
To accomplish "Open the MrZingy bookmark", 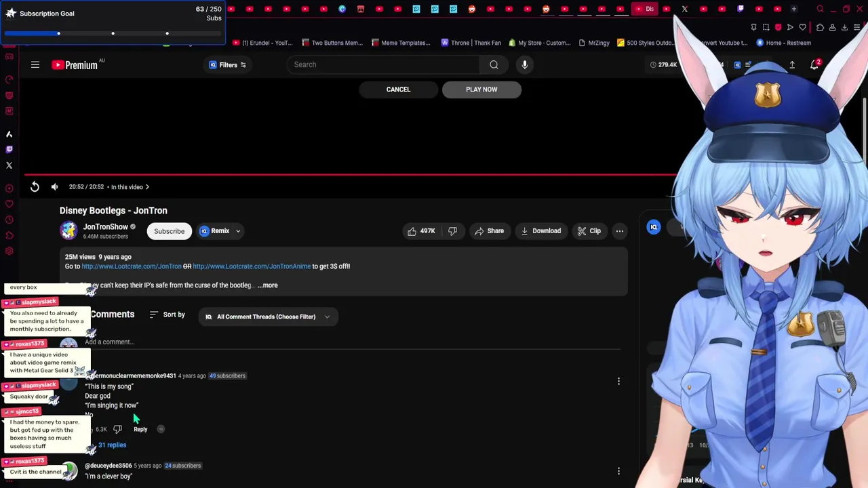I will [x=593, y=43].
